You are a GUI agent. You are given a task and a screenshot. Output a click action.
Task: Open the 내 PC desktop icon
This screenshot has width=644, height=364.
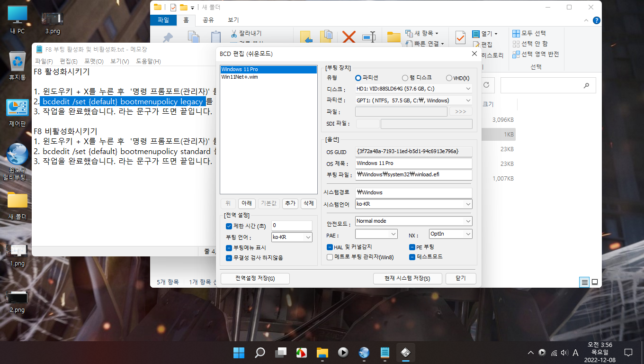click(x=18, y=19)
